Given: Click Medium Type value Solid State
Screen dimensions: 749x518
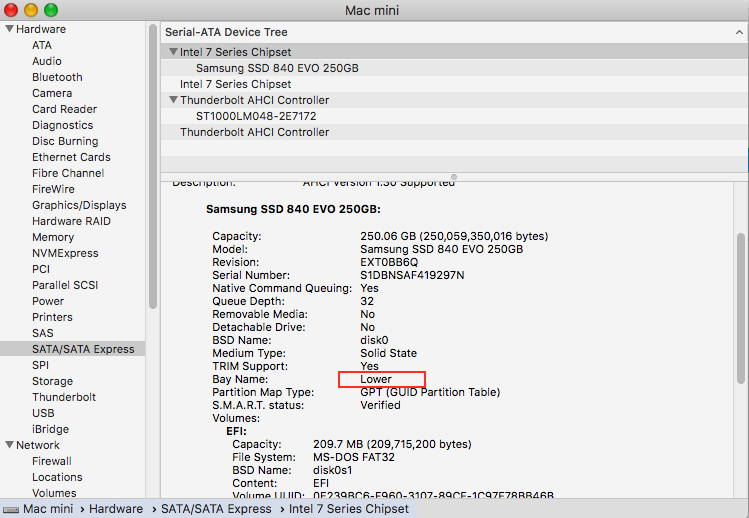Looking at the screenshot, I should [x=388, y=353].
